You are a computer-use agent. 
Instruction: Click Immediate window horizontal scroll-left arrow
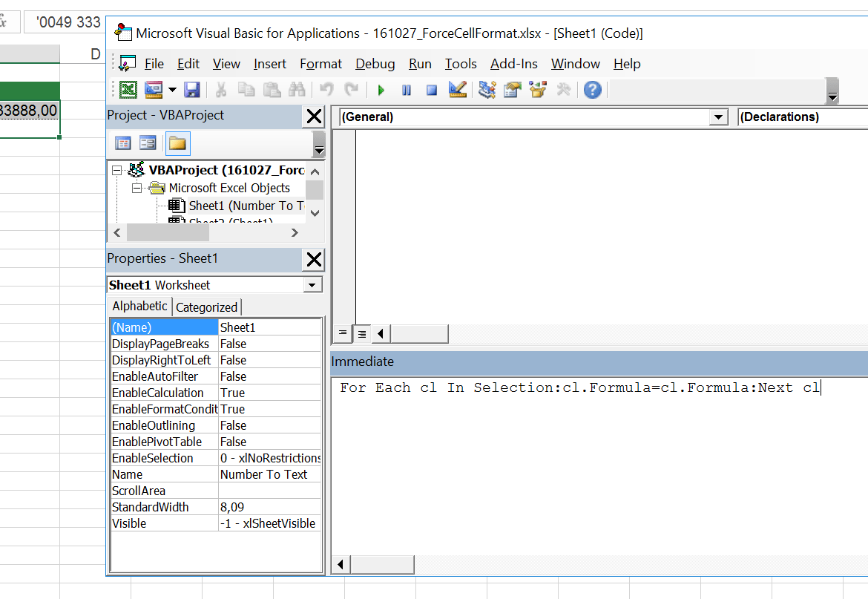pyautogui.click(x=341, y=565)
